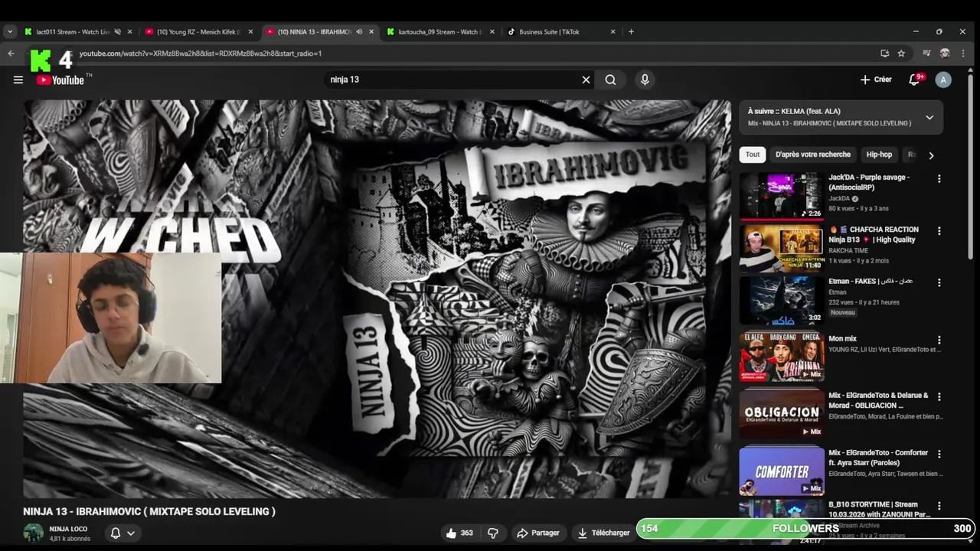Open Mon mix thumbnail
The width and height of the screenshot is (980, 551).
click(782, 357)
